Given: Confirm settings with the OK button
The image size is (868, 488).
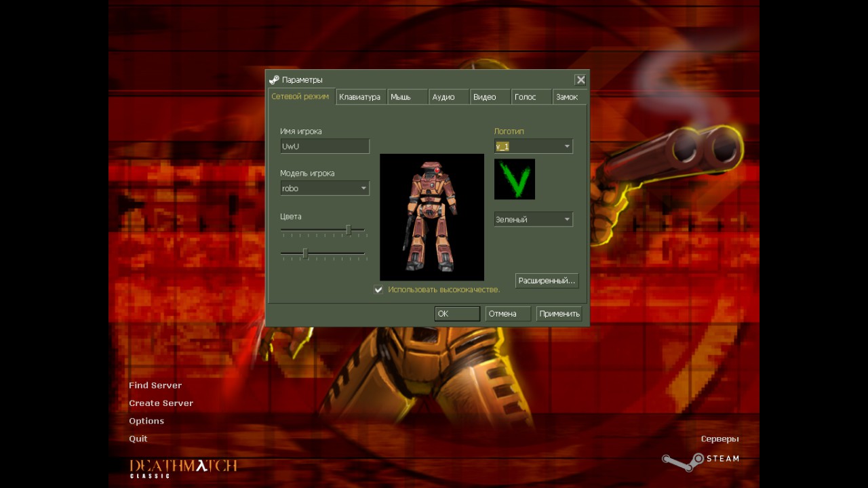Looking at the screenshot, I should point(457,314).
